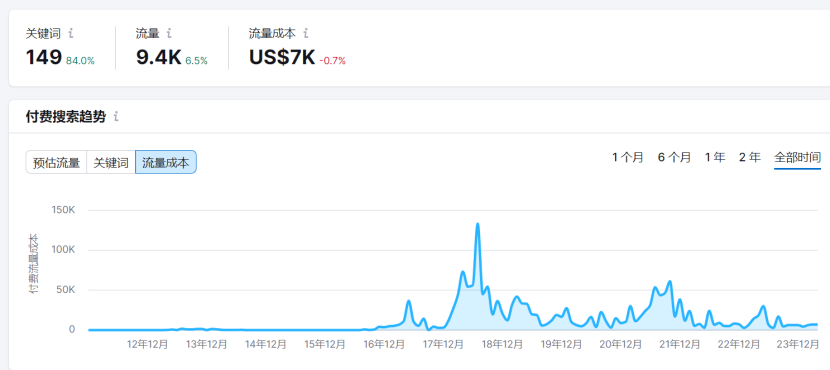Select the 流量成本 chart tab

[x=166, y=163]
